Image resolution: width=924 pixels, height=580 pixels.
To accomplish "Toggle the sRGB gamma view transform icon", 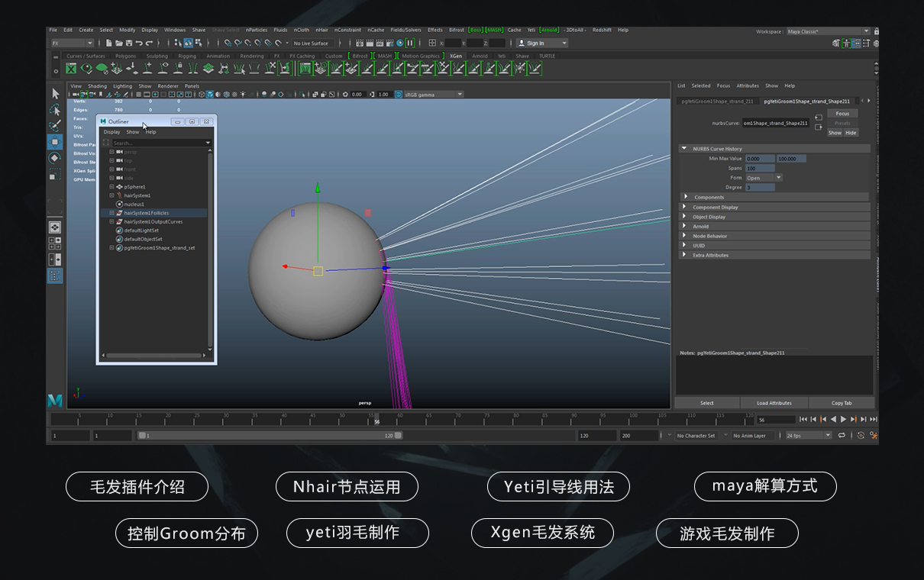I will point(399,95).
